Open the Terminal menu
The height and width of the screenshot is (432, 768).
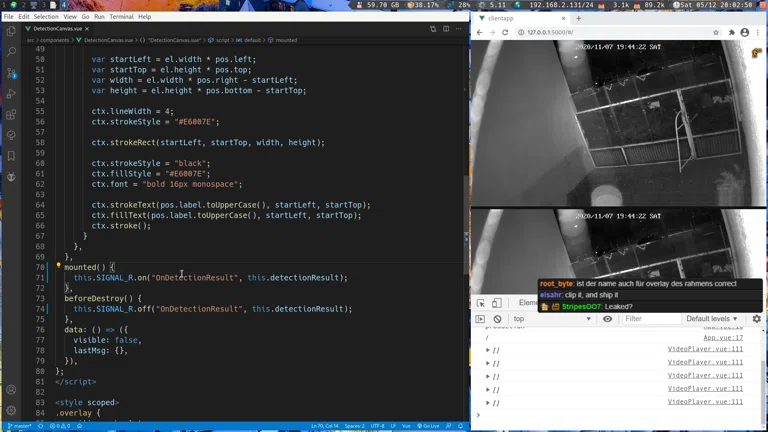[121, 17]
